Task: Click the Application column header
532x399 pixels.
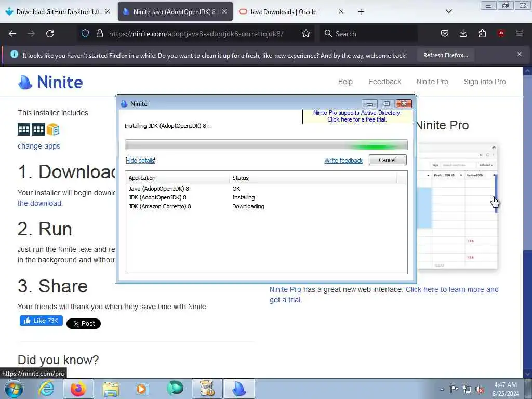Action: (x=177, y=178)
